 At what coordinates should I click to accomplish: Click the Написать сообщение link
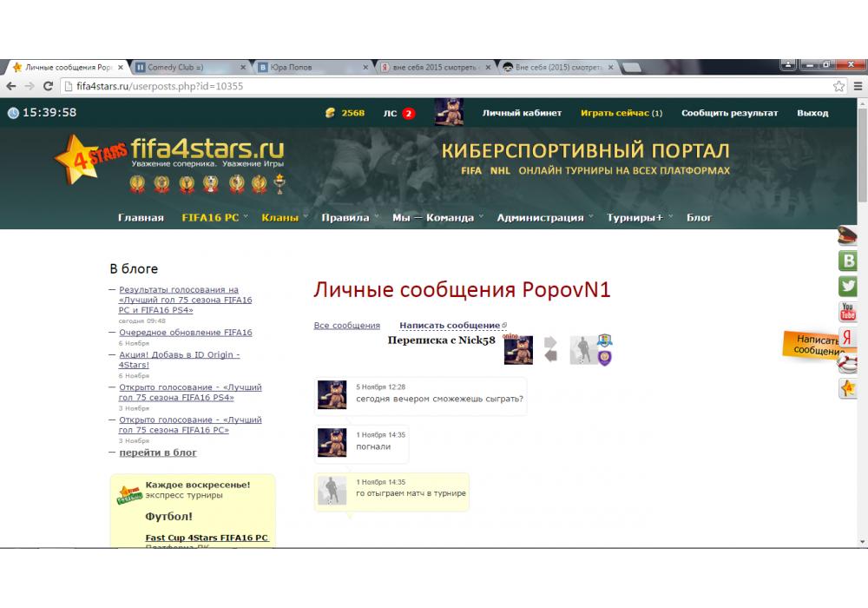point(450,326)
